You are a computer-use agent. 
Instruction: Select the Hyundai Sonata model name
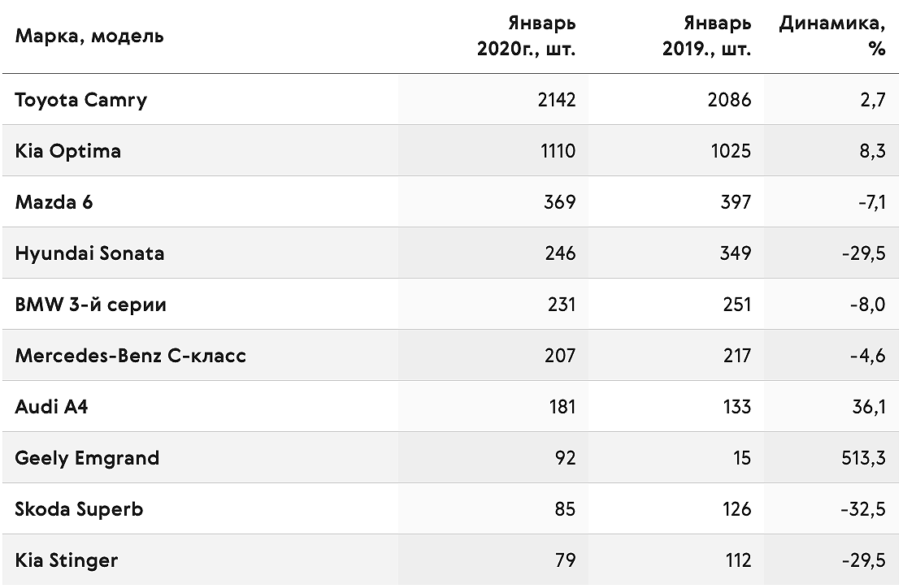click(x=89, y=253)
